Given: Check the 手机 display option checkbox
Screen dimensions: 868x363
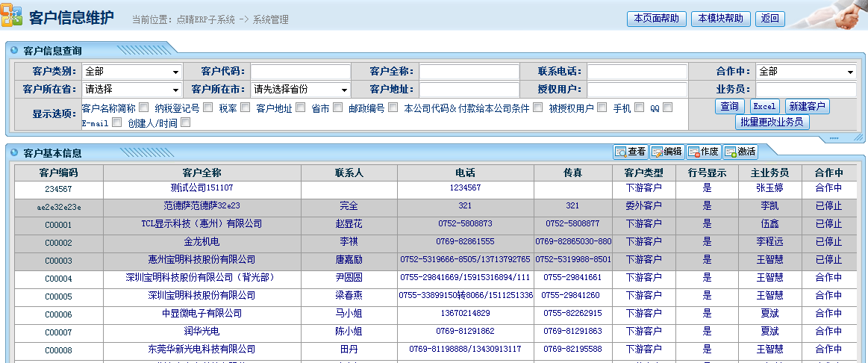Looking at the screenshot, I should [x=639, y=108].
